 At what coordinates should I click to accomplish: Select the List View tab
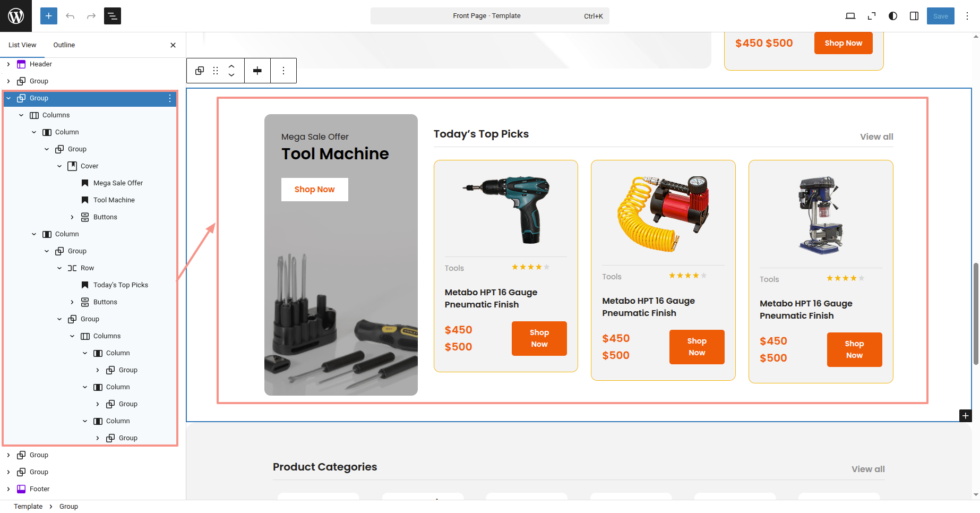point(22,45)
